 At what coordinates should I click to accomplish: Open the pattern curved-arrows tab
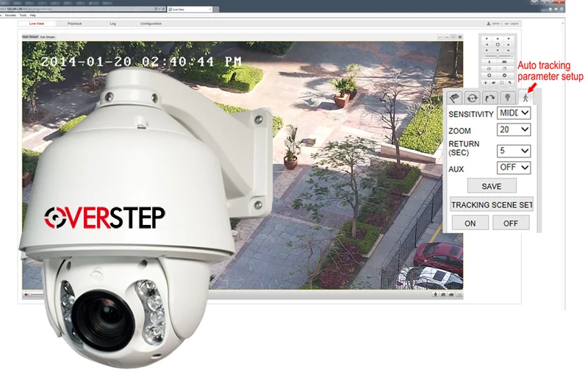490,98
